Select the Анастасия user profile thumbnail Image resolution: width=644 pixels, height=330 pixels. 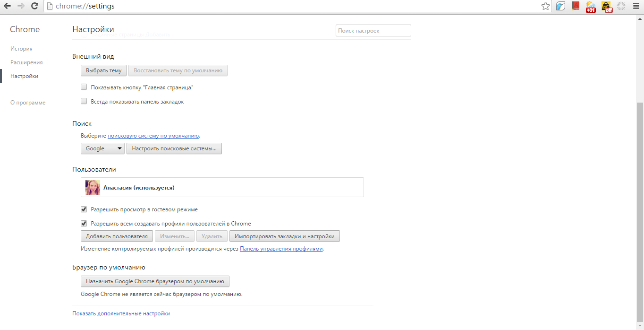93,188
